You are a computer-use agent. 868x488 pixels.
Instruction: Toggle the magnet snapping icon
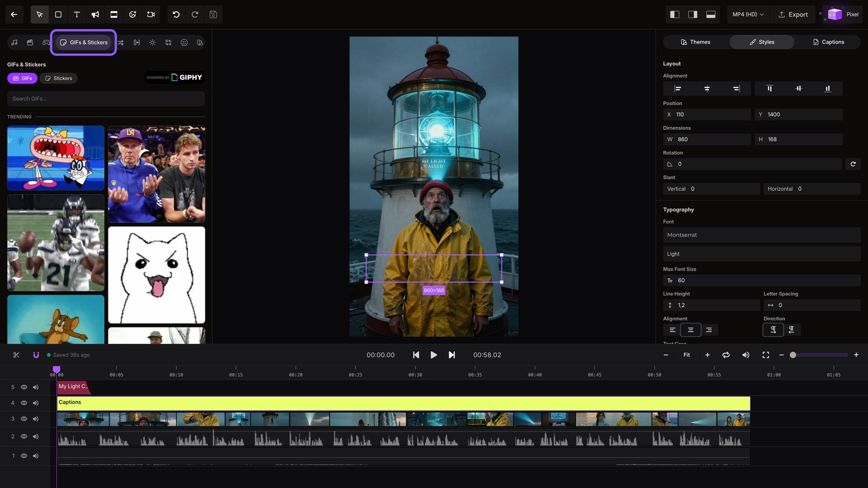36,355
